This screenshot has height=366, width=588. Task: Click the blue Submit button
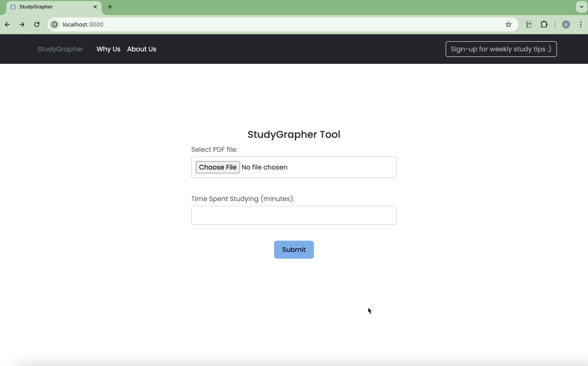294,250
